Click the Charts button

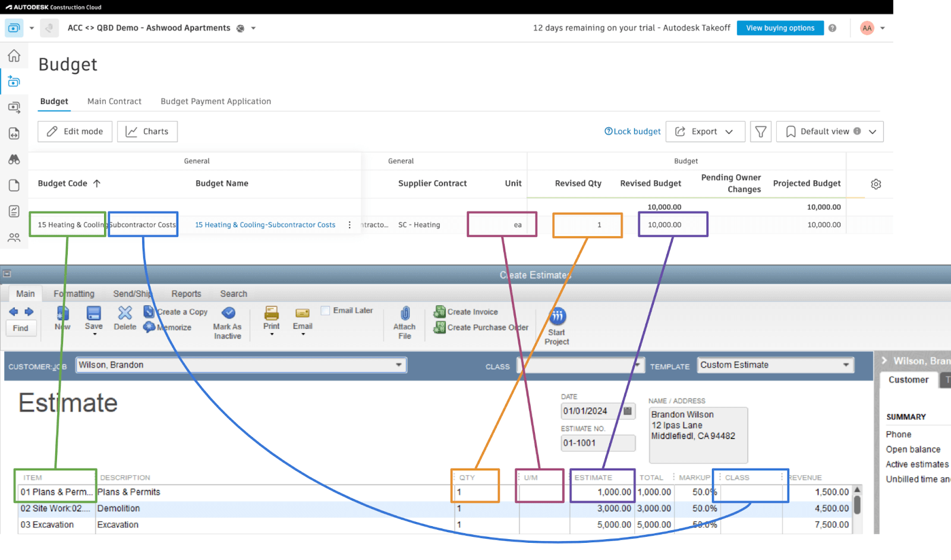point(147,131)
